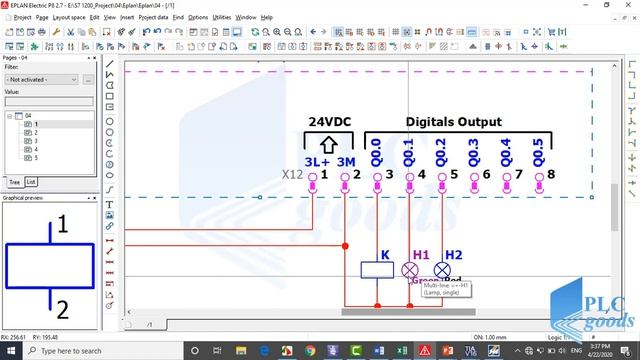Click the H2 lamp symbol
Image resolution: width=640 pixels, height=360 pixels.
[x=442, y=270]
